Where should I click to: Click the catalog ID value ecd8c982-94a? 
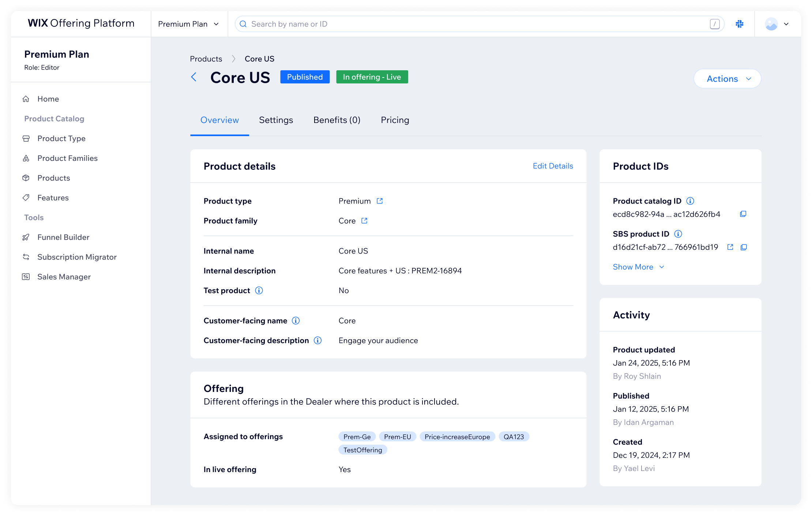coord(666,214)
